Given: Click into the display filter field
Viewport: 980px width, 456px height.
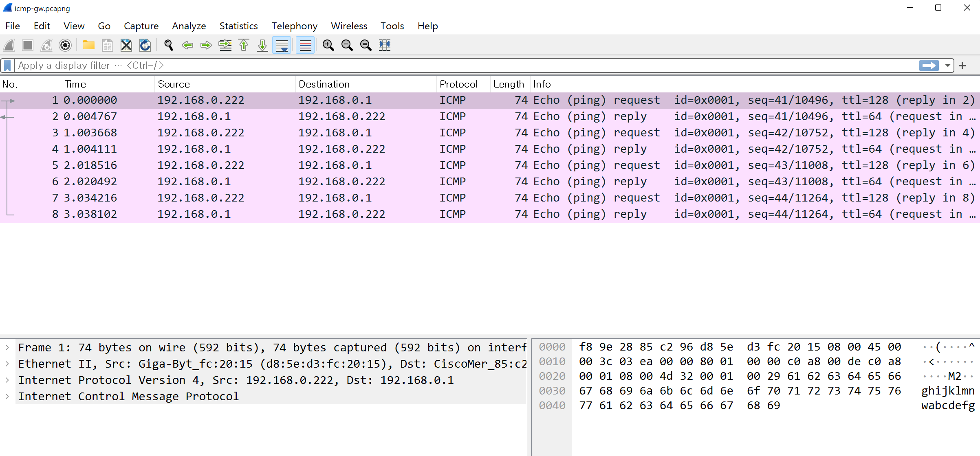Looking at the screenshot, I should pyautogui.click(x=448, y=66).
